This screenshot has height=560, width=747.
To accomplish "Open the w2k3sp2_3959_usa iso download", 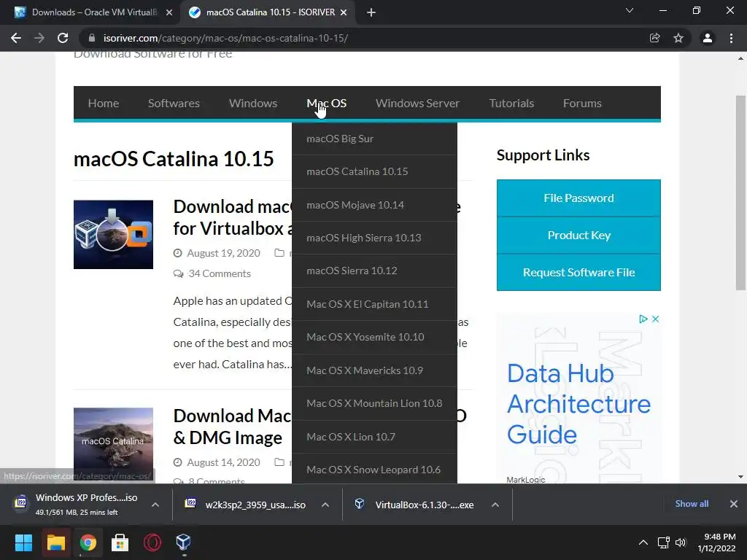I will (x=255, y=505).
